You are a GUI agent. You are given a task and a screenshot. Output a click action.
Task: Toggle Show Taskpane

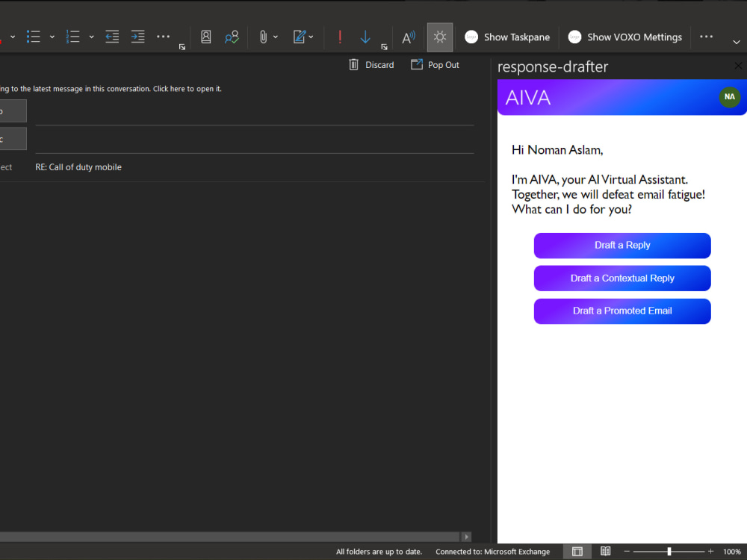coord(507,37)
